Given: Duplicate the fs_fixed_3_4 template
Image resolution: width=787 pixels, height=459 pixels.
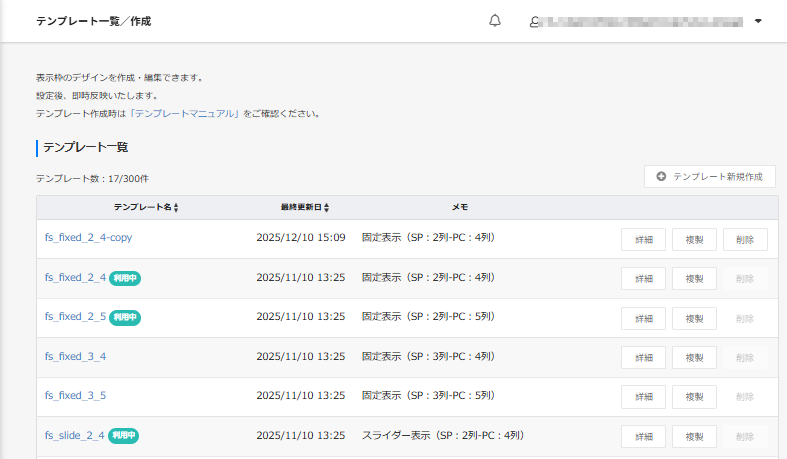Looking at the screenshot, I should [x=694, y=357].
